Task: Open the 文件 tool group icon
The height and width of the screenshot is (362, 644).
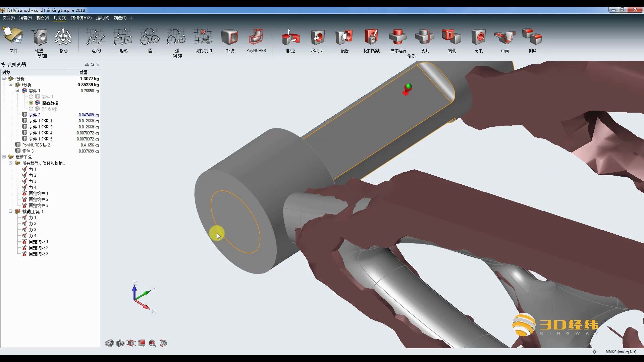Action: click(x=13, y=36)
